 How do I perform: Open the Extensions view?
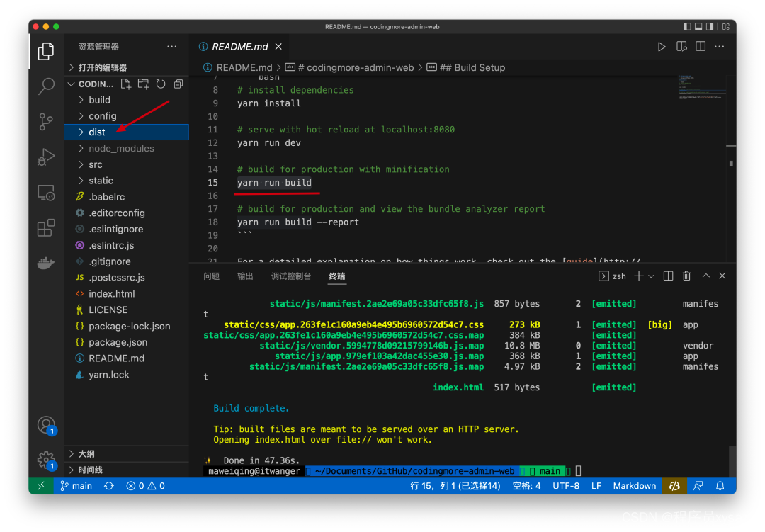[46, 228]
